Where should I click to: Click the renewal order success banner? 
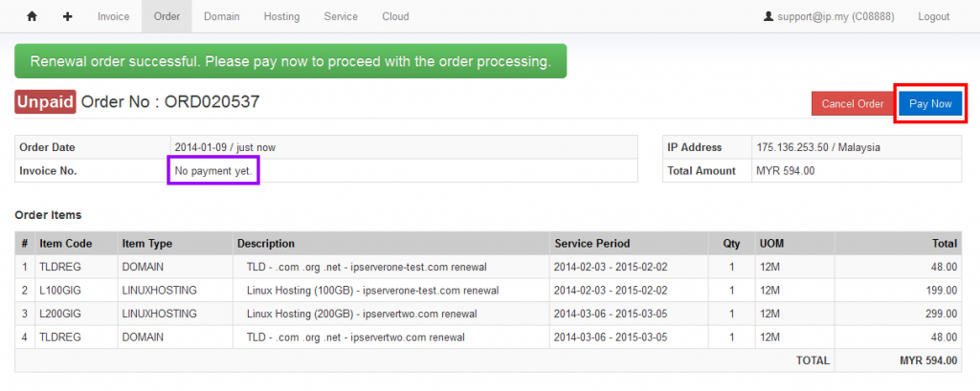(291, 61)
